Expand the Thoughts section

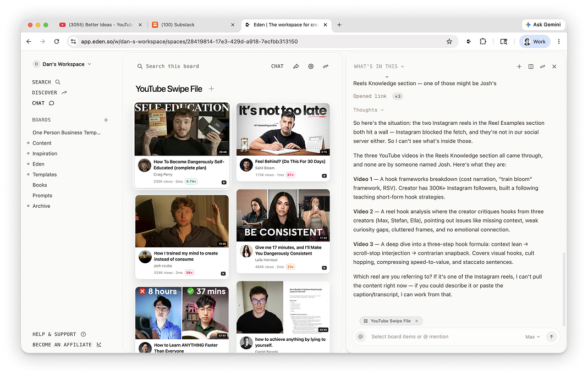point(368,110)
